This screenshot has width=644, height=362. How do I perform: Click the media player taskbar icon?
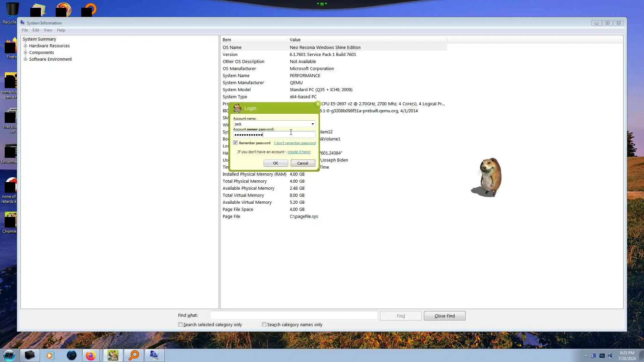(50, 355)
